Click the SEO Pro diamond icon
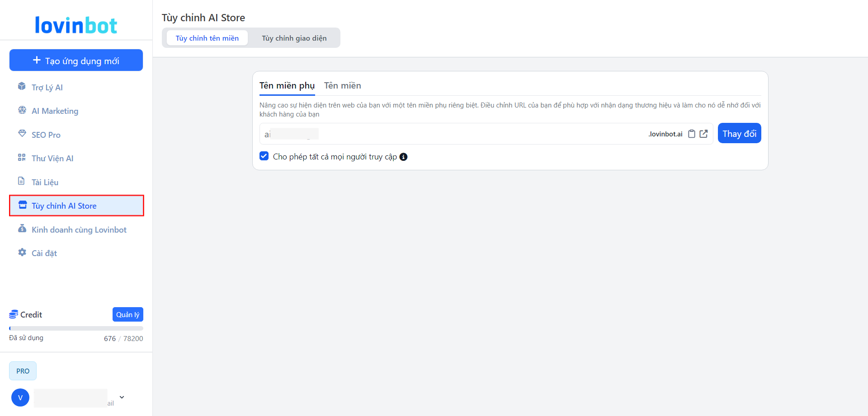 click(x=22, y=134)
